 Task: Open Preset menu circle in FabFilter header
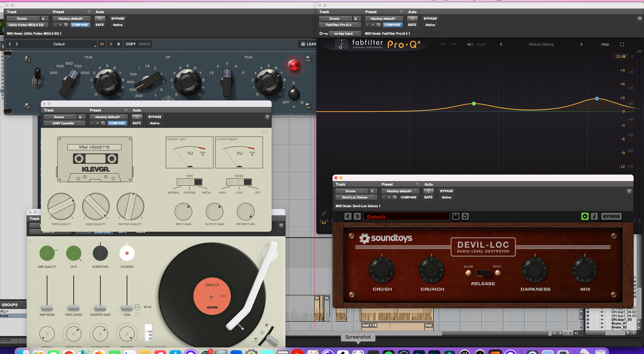401,12
